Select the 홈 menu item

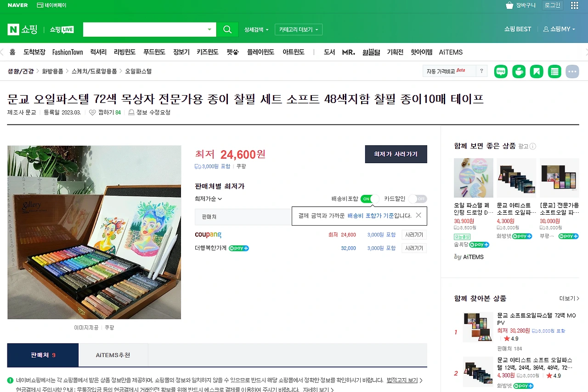pos(12,52)
